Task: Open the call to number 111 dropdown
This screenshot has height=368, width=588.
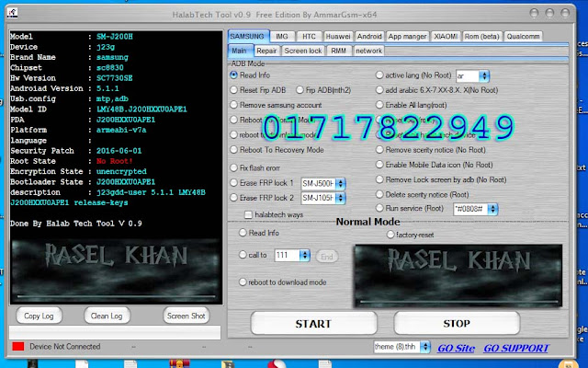Action: tap(304, 256)
